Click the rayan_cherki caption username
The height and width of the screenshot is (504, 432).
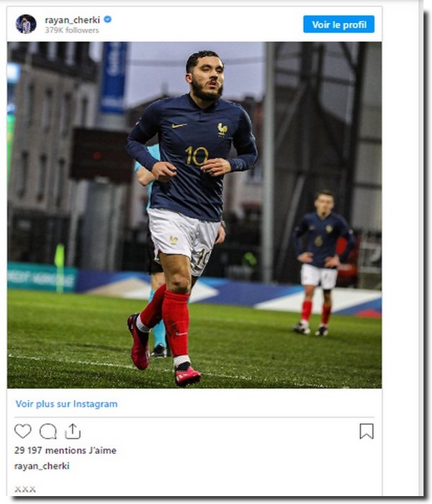(x=42, y=466)
